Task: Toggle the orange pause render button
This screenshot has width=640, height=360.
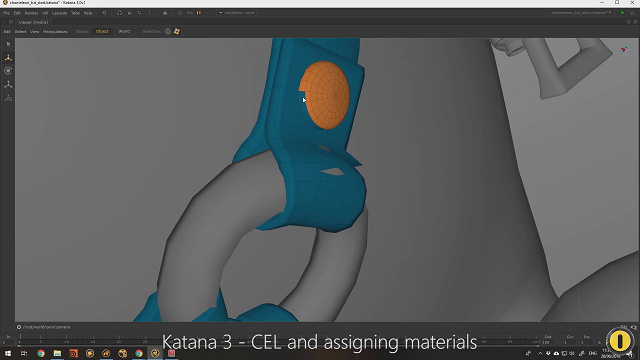Action: tap(199, 13)
